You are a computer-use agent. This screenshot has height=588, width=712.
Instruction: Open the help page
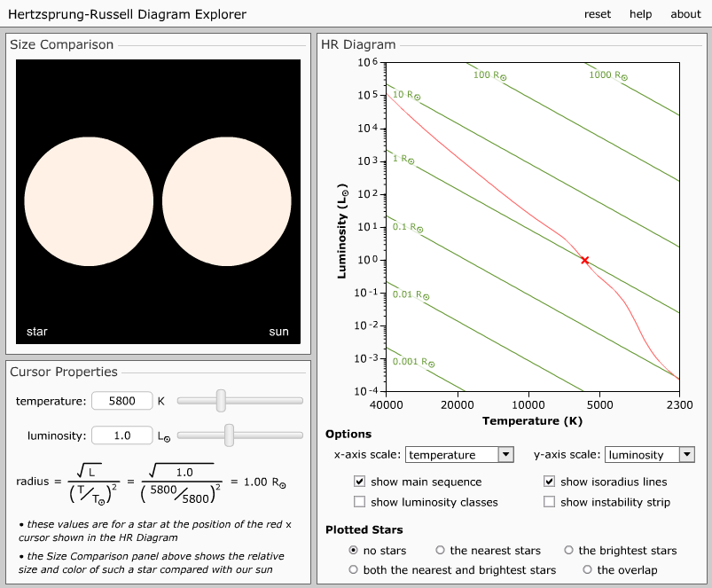[x=640, y=14]
